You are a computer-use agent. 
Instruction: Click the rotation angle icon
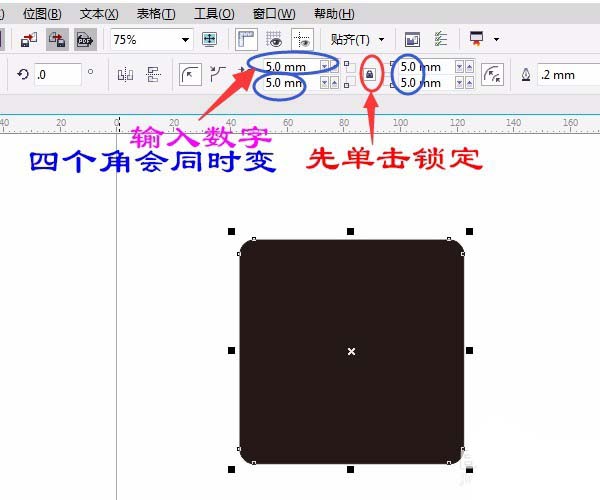23,74
